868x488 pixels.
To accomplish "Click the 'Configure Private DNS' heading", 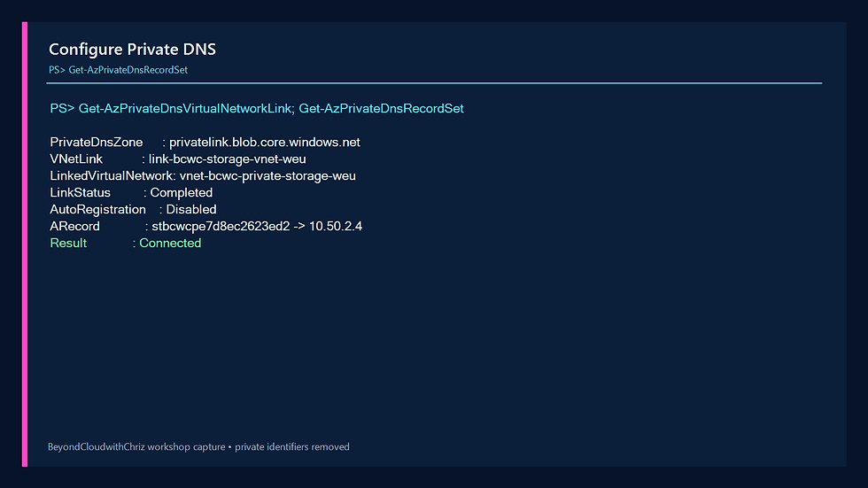I will tap(132, 50).
